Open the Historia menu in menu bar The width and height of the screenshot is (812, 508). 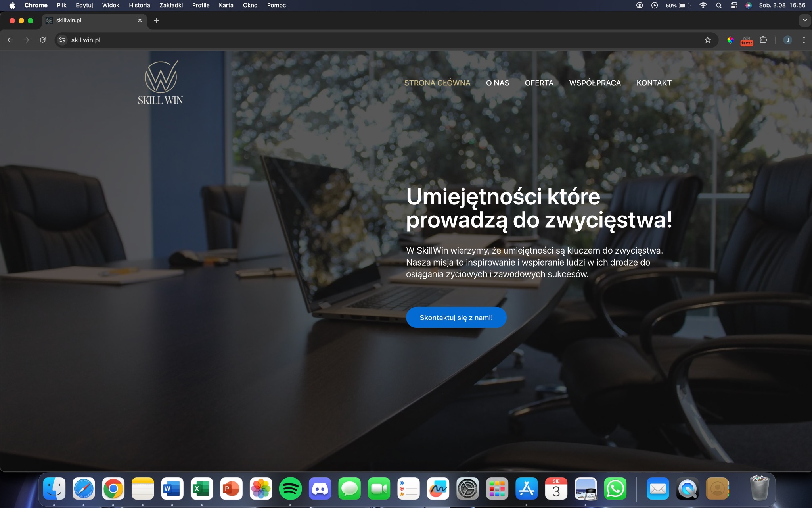pos(139,5)
